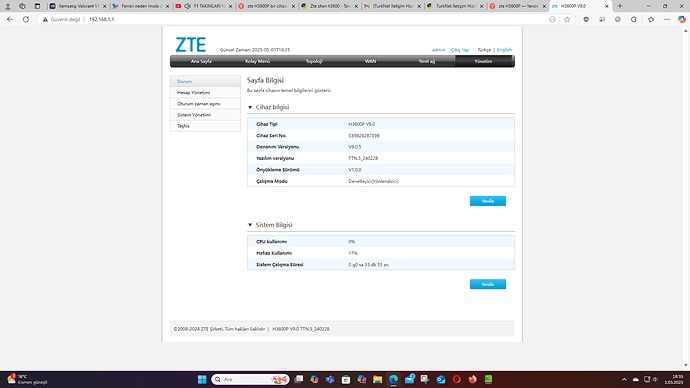The image size is (690, 388).
Task: Open Edge Copilot icon in toolbar
Action: pyautogui.click(x=681, y=19)
